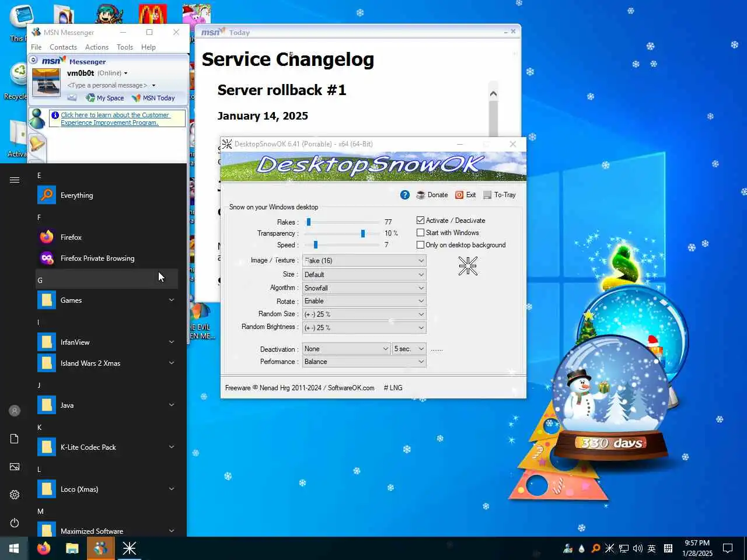This screenshot has height=560, width=747.
Task: Open the notification action center icon
Action: pyautogui.click(x=728, y=548)
